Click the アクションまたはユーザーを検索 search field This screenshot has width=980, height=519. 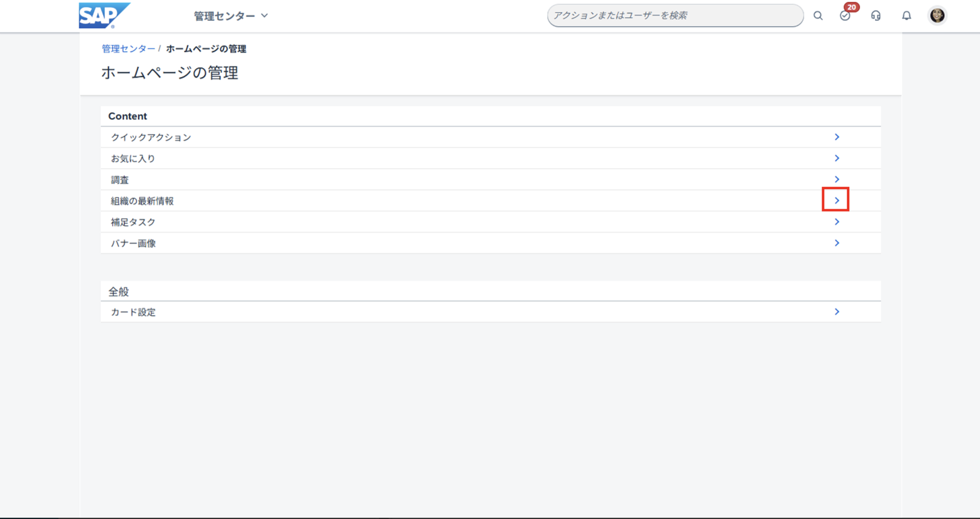click(675, 16)
